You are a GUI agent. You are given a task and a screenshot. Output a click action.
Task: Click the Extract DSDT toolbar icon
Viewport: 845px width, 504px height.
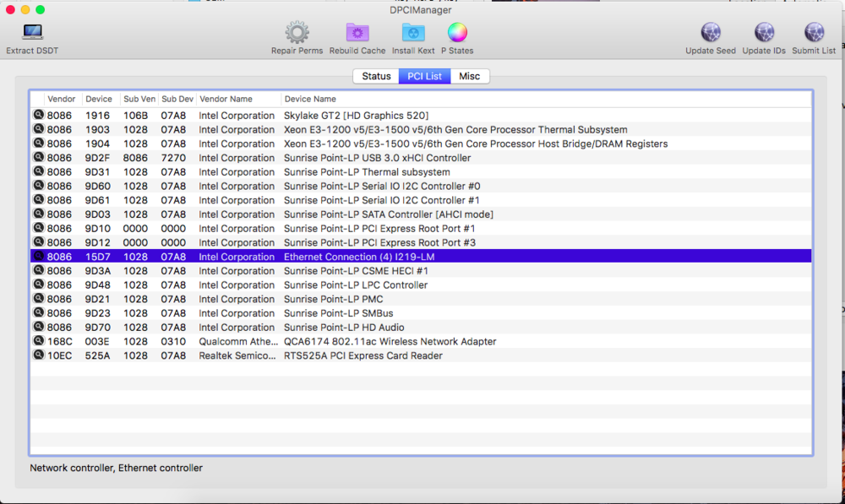coord(32,33)
